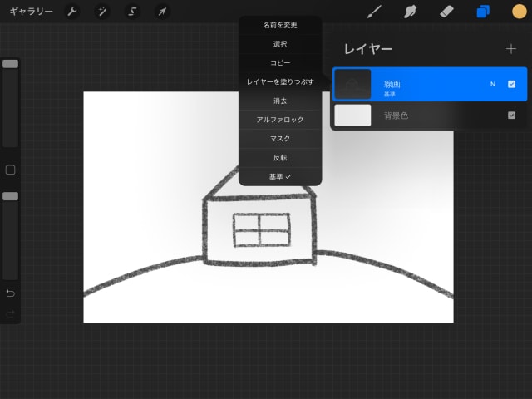The image size is (532, 399).
Task: Choose マスク from layer menu
Action: coord(280,139)
